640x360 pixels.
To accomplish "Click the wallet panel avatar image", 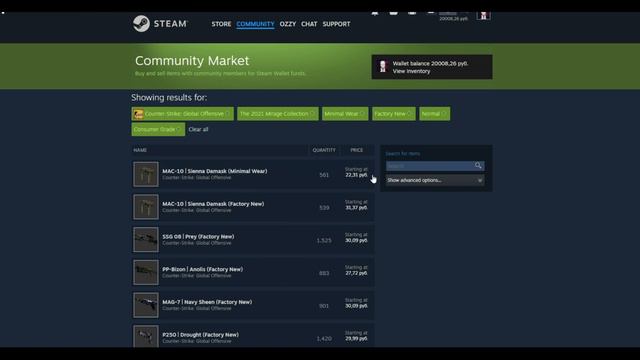I will (x=383, y=67).
